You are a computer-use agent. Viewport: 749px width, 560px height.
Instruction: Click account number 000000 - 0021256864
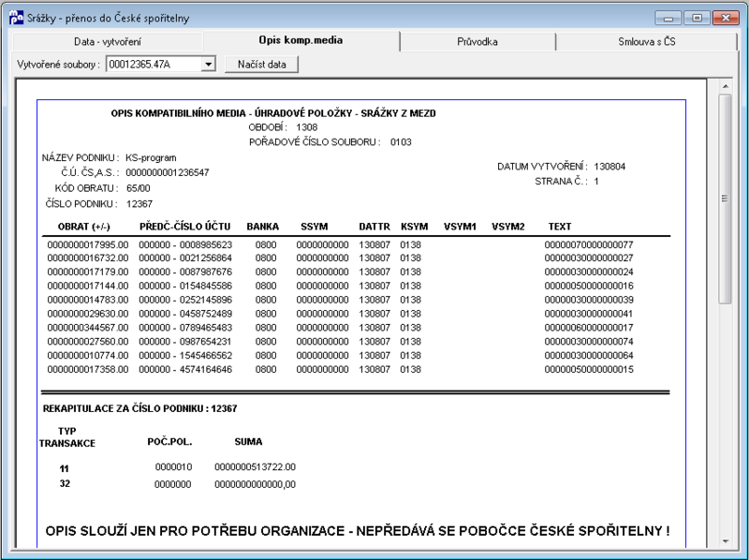tap(185, 258)
